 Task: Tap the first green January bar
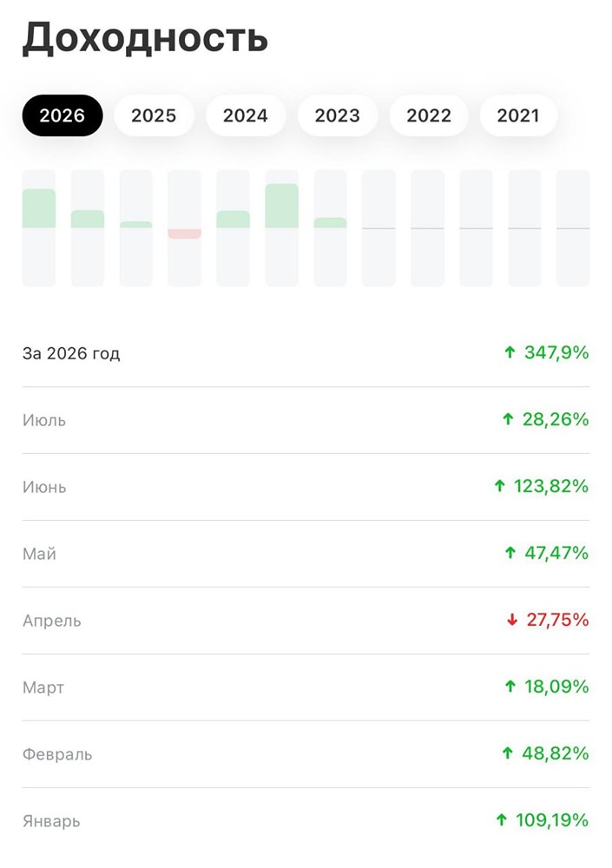coord(39,208)
